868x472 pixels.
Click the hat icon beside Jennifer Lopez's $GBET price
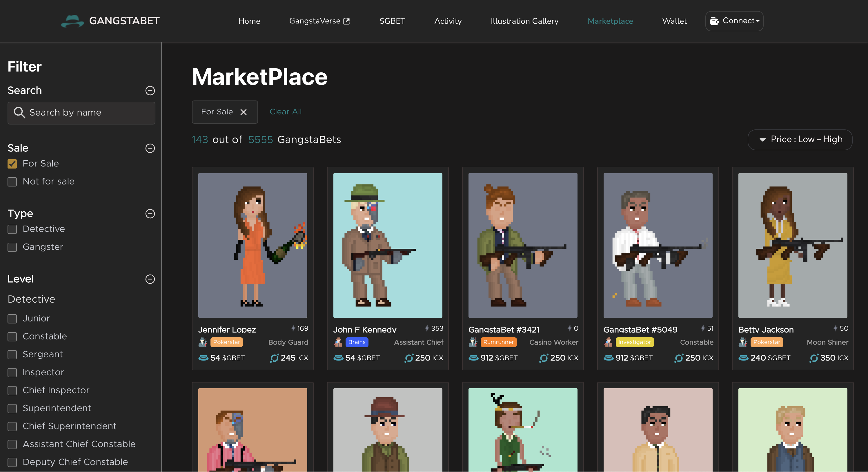tap(204, 358)
